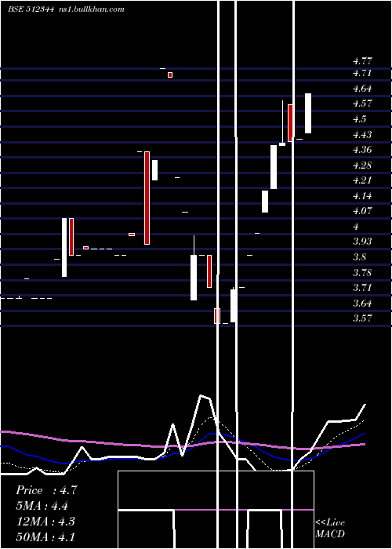
Task: Select the small red candle near 4.71
Action: coord(170,75)
